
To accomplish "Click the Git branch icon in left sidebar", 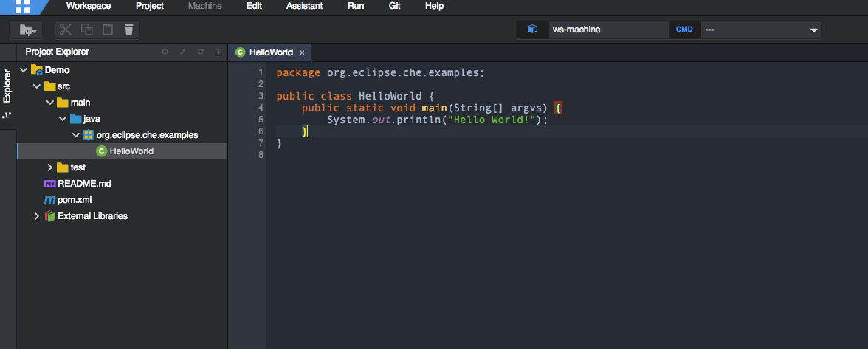I will [7, 116].
